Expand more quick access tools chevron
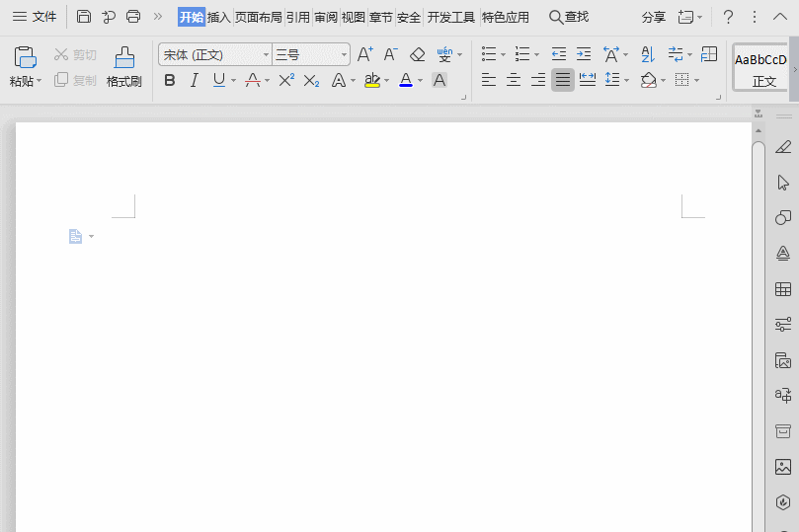Viewport: 799px width, 532px height. 158,17
